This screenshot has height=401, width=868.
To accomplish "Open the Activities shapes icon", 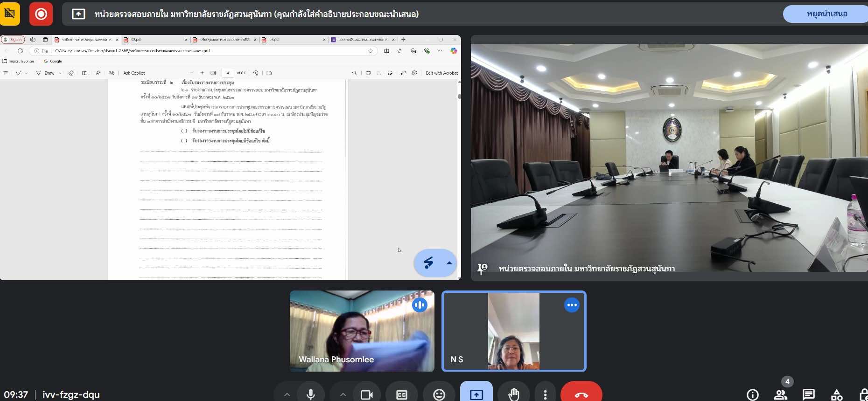I will [837, 394].
